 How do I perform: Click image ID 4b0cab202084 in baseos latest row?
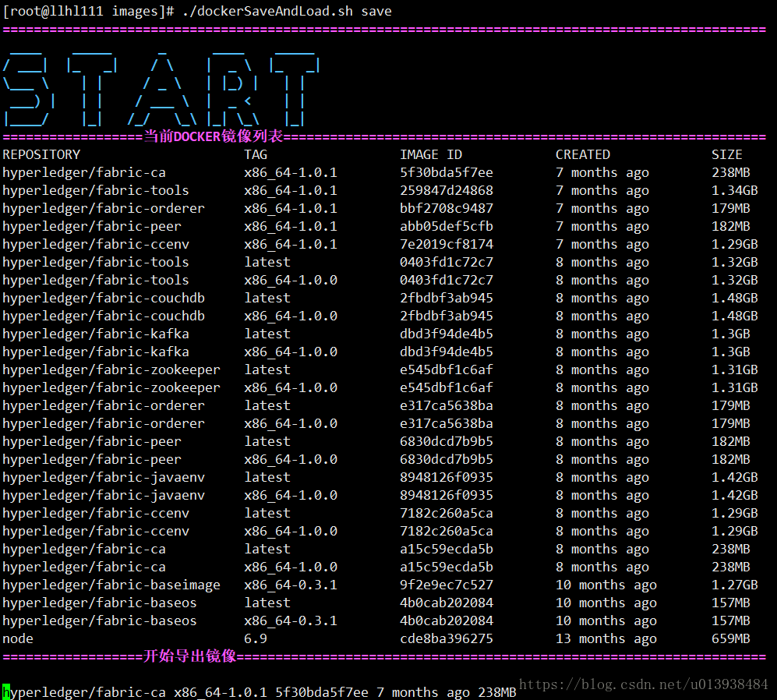(446, 603)
